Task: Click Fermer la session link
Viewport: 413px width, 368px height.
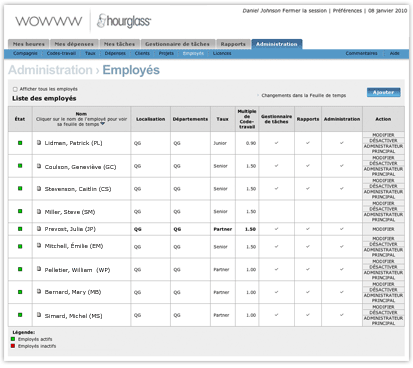Action: pos(304,11)
